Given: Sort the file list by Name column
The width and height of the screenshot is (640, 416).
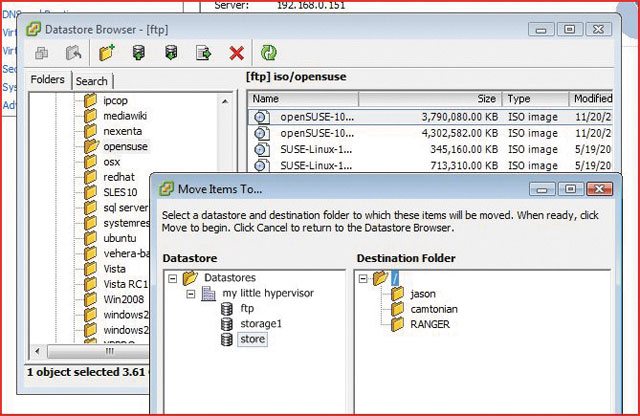Looking at the screenshot, I should 303,99.
